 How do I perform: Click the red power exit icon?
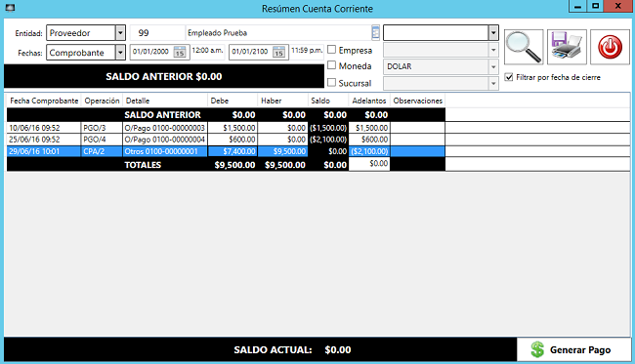coord(610,47)
